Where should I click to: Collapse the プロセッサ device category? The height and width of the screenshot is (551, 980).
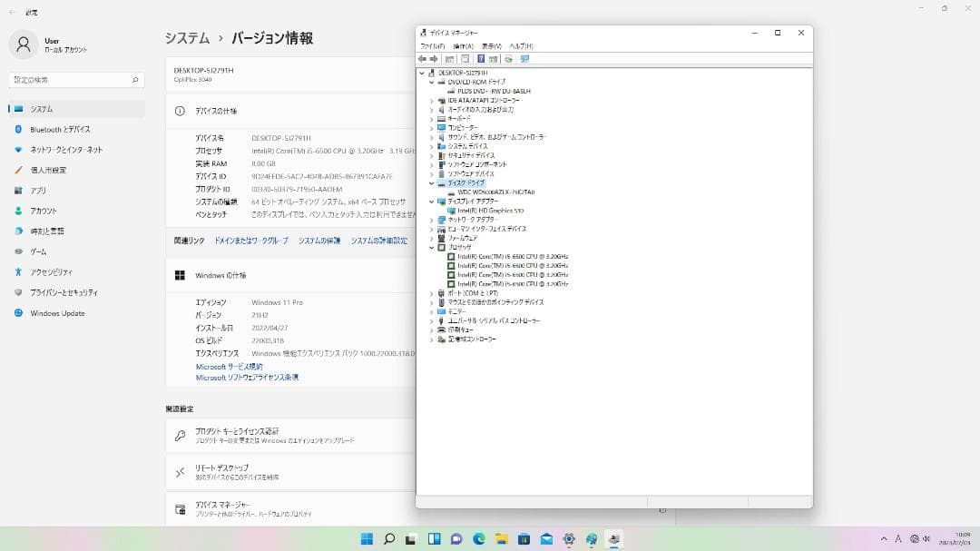430,246
